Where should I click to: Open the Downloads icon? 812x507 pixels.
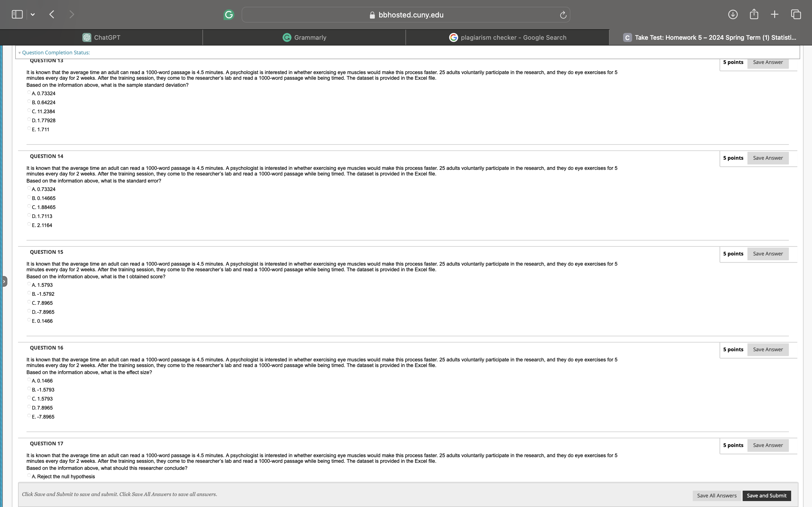click(733, 14)
